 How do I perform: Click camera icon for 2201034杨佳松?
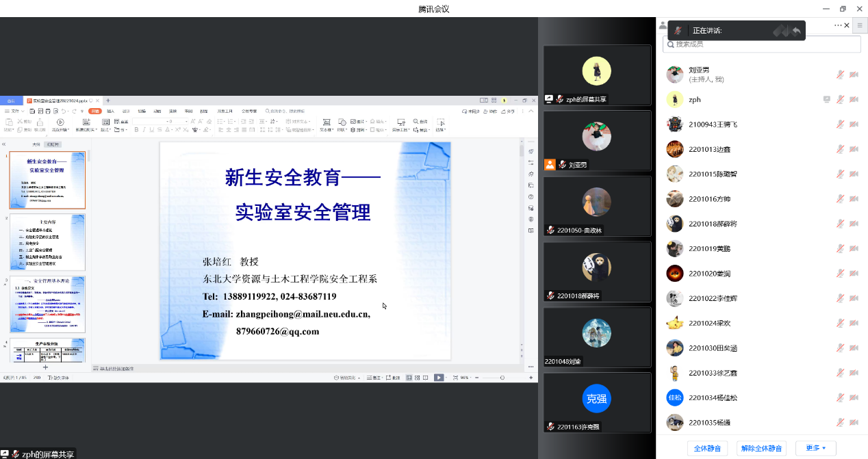click(x=854, y=397)
